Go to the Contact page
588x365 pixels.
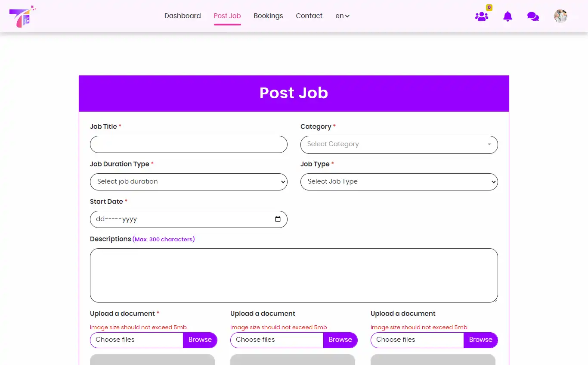pos(309,16)
